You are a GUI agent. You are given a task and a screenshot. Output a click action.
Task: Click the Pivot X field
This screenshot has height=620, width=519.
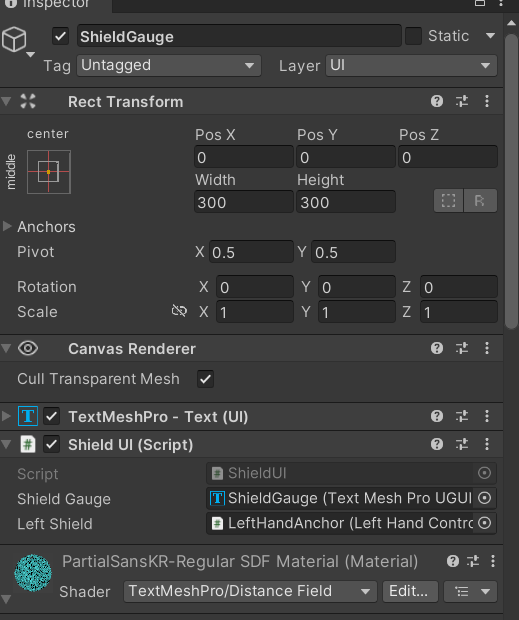coord(251,252)
